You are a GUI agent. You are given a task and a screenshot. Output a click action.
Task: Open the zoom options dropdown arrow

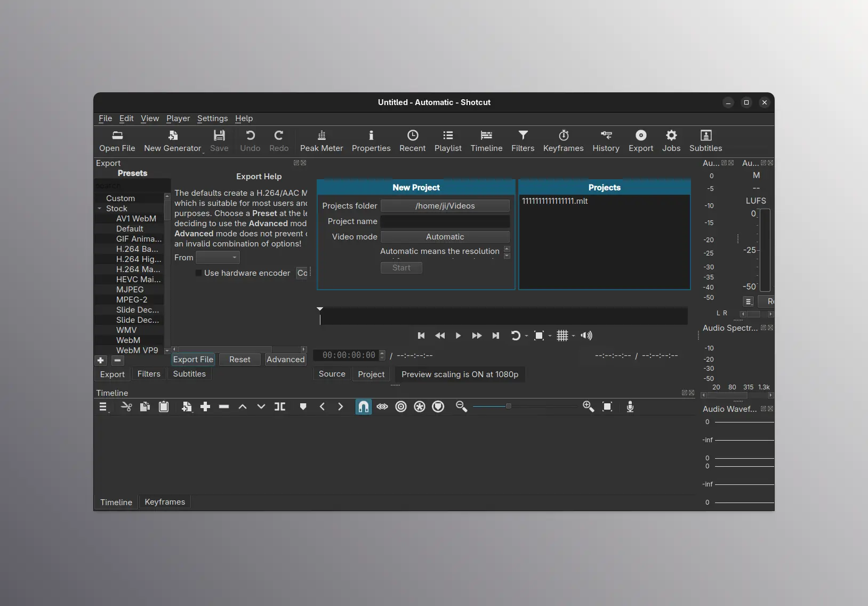[550, 336]
